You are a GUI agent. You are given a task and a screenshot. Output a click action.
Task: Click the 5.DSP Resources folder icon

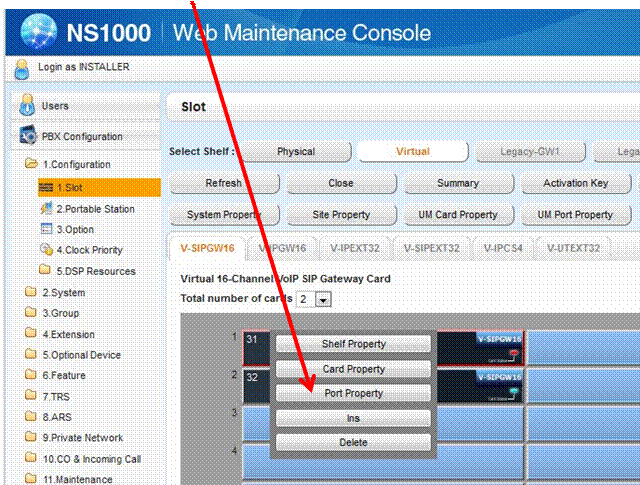point(45,271)
